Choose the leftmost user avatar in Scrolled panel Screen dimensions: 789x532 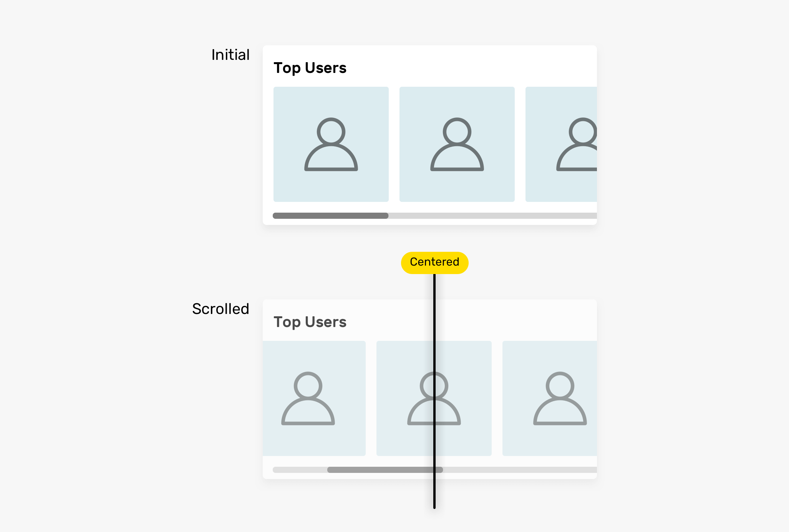(314, 398)
